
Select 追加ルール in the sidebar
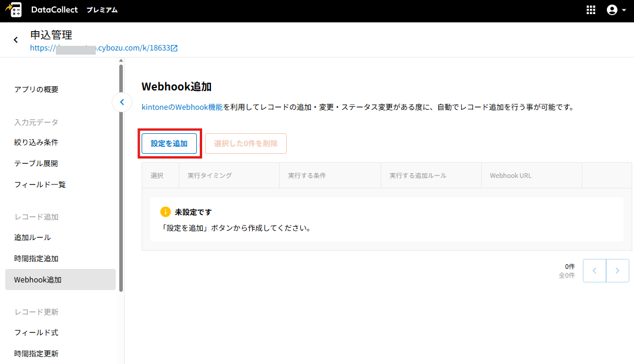pyautogui.click(x=33, y=237)
